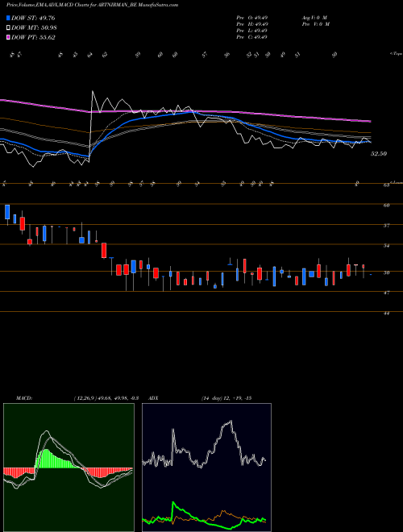Click the 57 price axis label
The width and height of the screenshot is (403, 532).
click(x=386, y=225)
